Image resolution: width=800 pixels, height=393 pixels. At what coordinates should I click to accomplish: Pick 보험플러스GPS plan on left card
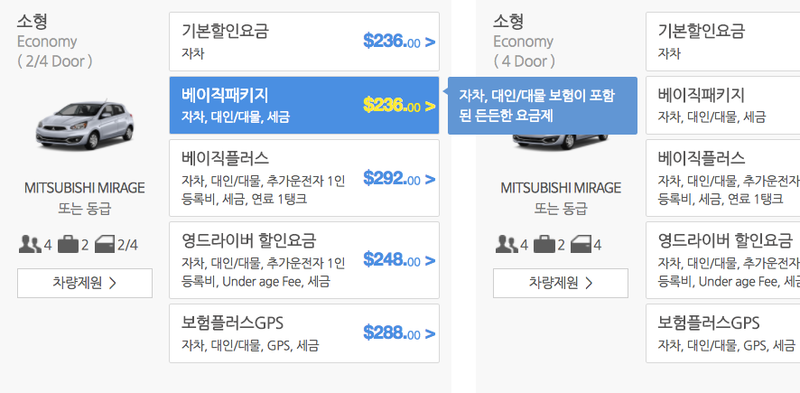coord(304,333)
